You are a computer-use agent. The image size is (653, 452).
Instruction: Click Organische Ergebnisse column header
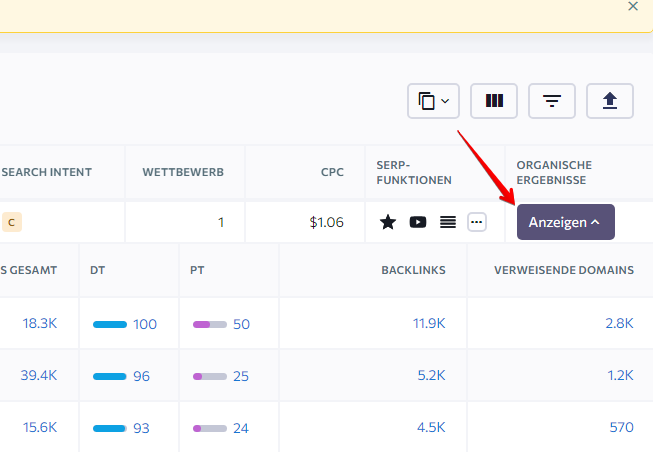point(554,172)
